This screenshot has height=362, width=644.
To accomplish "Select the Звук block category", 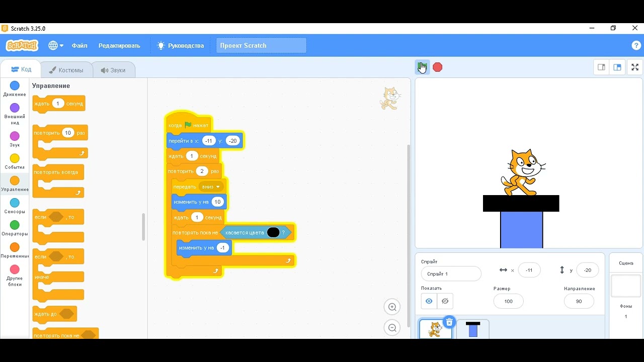I will [x=15, y=139].
